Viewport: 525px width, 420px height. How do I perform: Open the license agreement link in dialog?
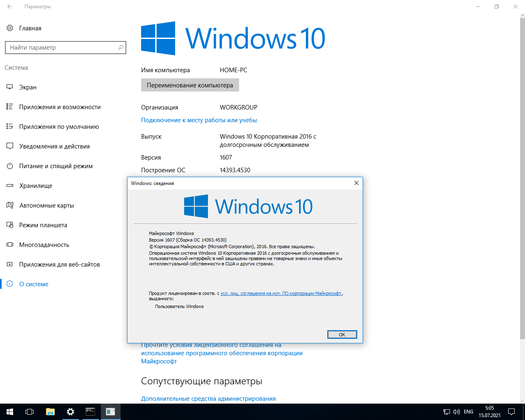[281, 293]
